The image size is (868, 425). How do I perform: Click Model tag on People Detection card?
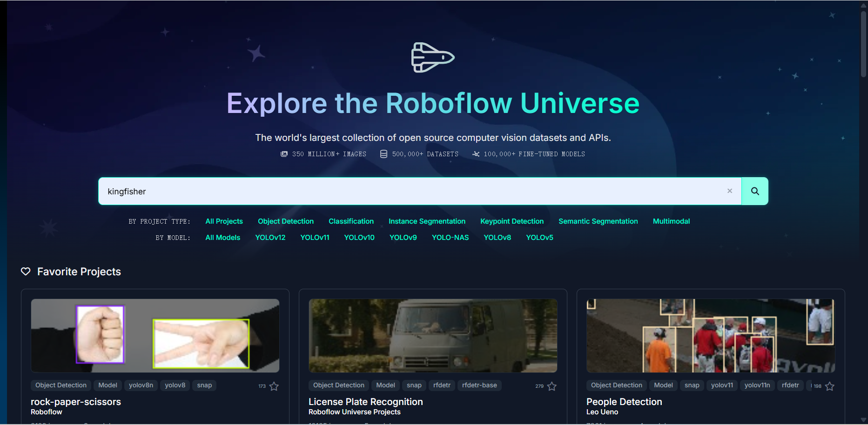point(663,385)
